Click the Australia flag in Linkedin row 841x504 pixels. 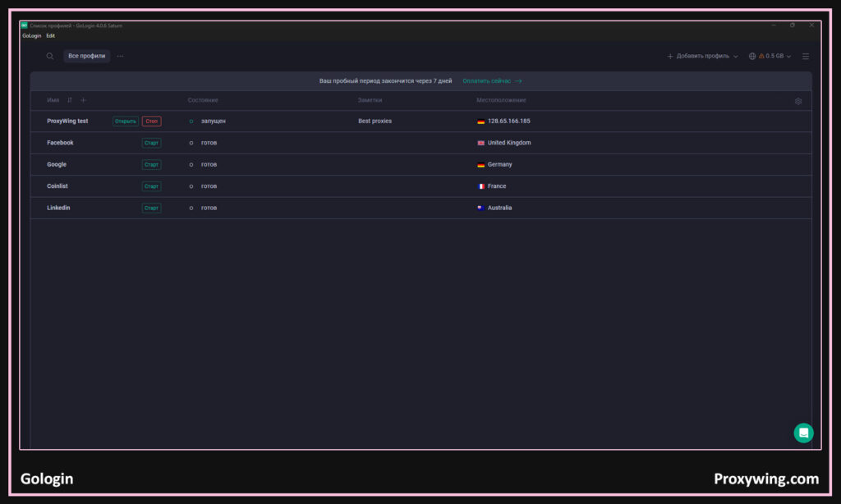click(481, 208)
